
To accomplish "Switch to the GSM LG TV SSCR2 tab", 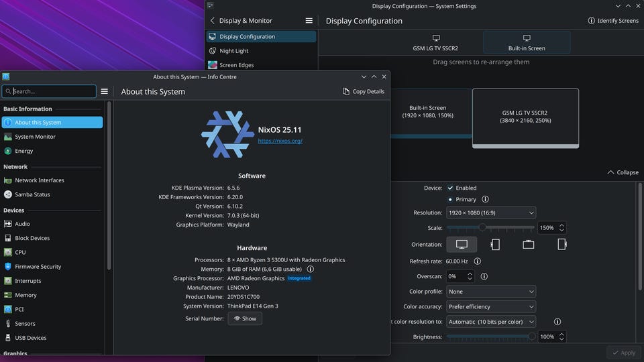I will [x=435, y=43].
